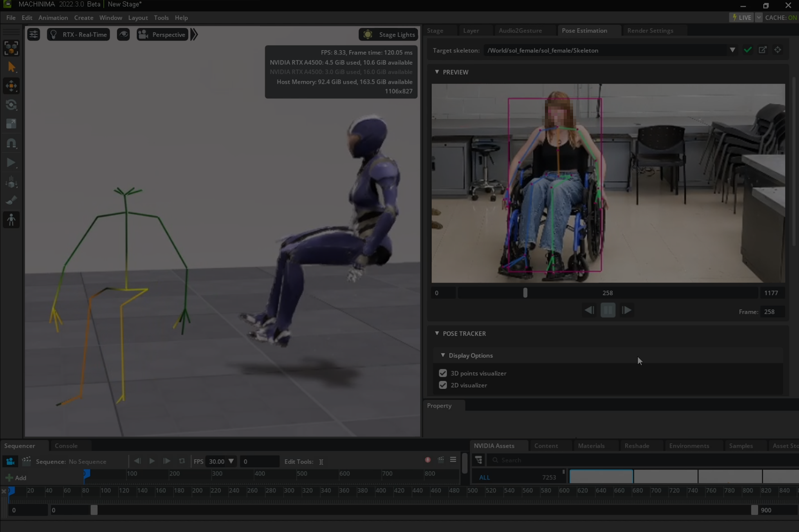Enable the Snap magnet tool
The image size is (799, 532).
pyautogui.click(x=11, y=143)
